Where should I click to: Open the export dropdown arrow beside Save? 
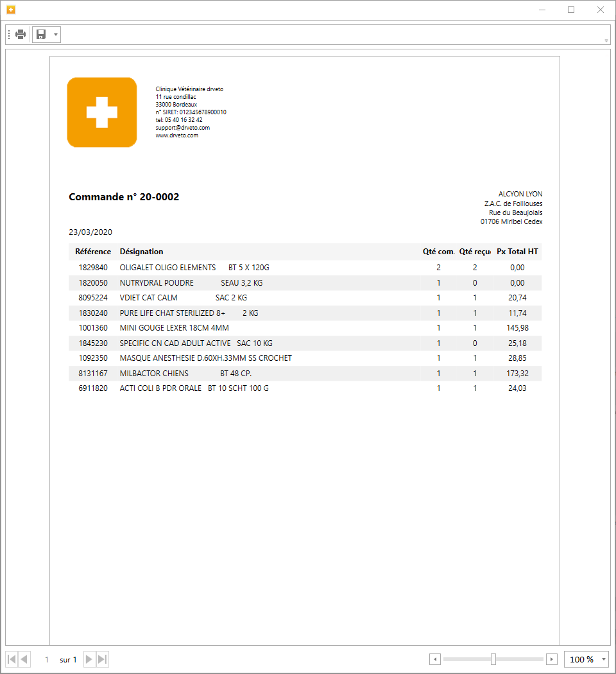[56, 35]
